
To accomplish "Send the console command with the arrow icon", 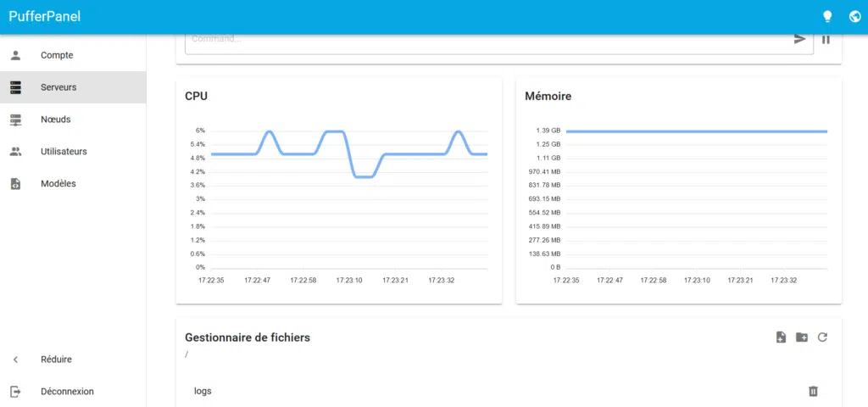I will (x=800, y=39).
